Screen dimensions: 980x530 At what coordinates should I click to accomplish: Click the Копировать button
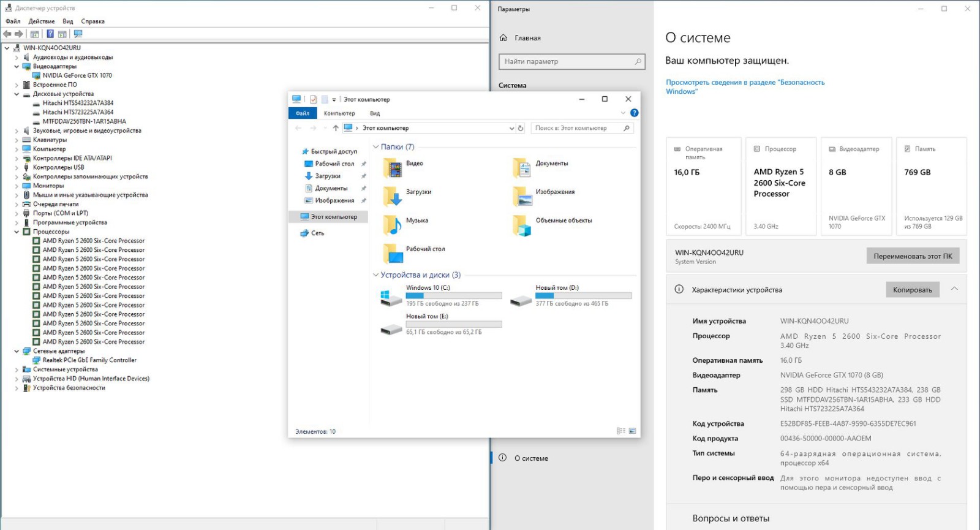pos(912,290)
